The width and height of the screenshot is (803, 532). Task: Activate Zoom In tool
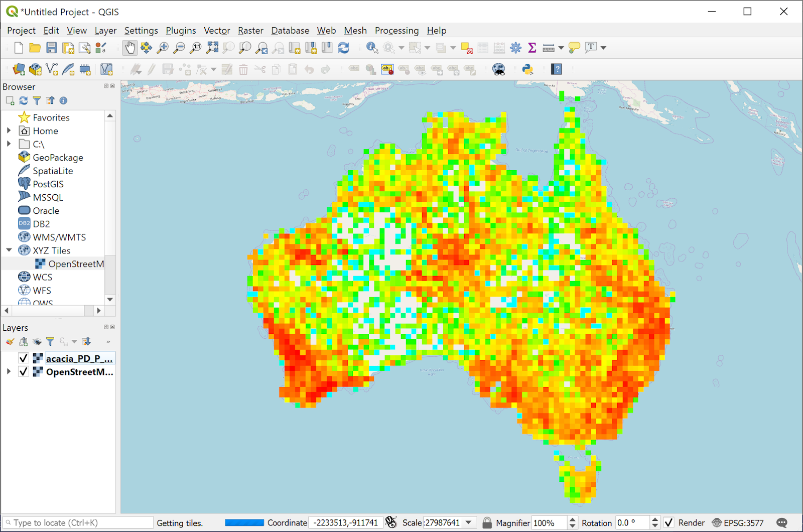(162, 48)
